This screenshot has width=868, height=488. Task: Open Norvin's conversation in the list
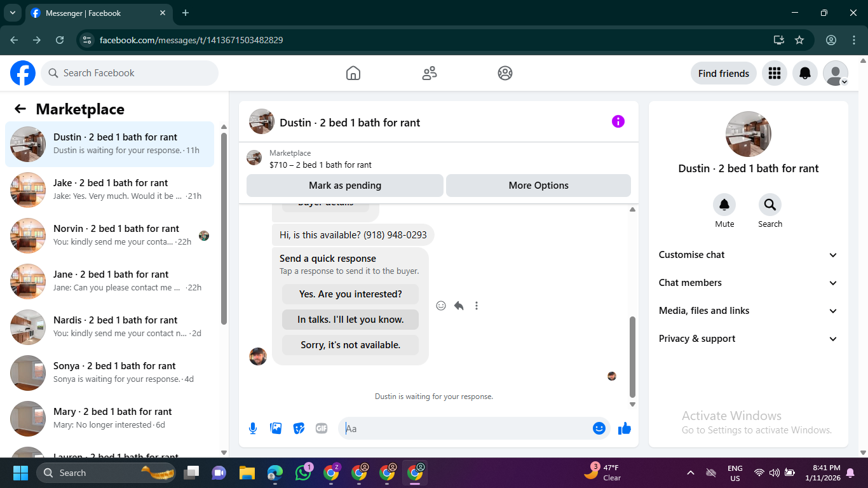click(110, 236)
